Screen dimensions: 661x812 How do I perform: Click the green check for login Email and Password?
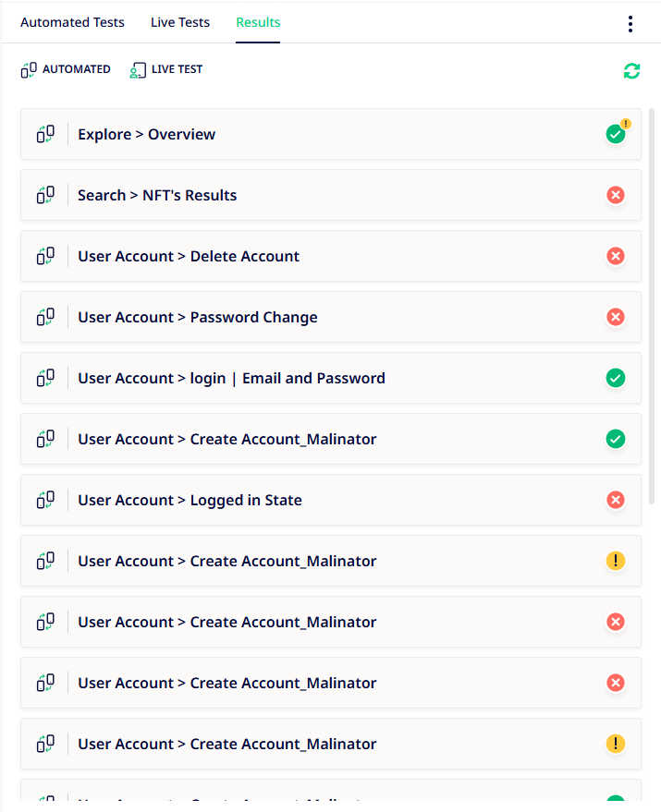point(616,378)
